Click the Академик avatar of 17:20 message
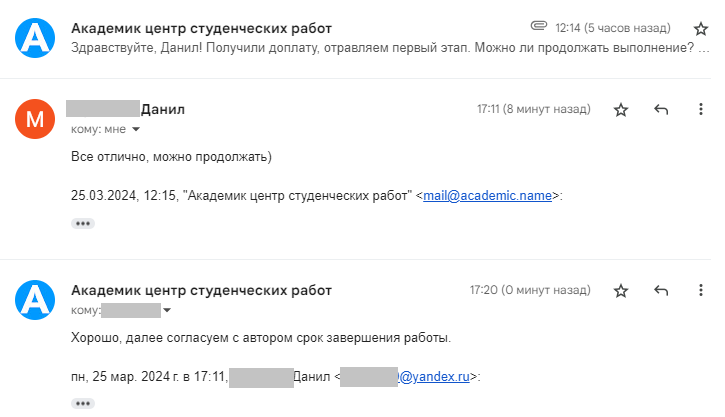 point(35,300)
